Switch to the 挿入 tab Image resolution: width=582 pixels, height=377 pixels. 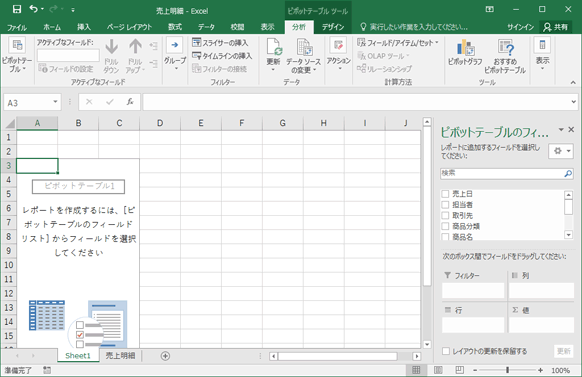click(84, 27)
